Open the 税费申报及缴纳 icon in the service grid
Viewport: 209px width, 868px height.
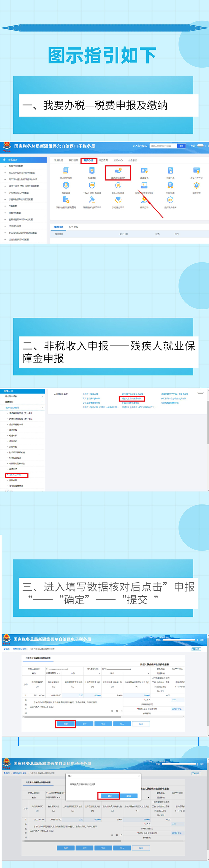click(x=118, y=171)
